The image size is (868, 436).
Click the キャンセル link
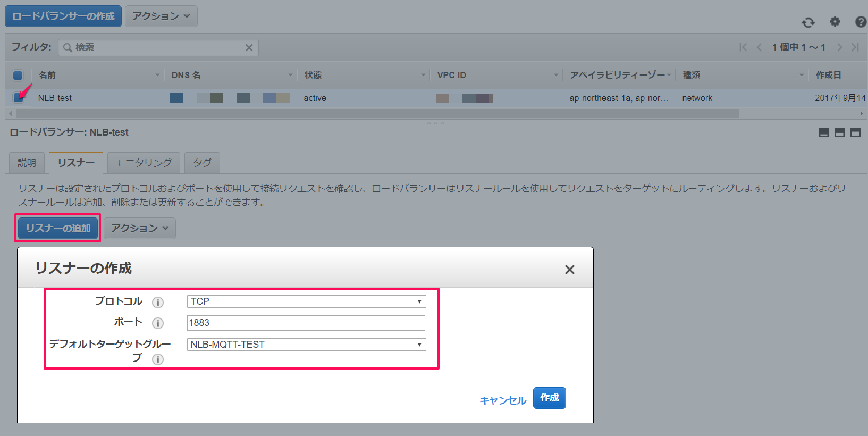tap(503, 400)
